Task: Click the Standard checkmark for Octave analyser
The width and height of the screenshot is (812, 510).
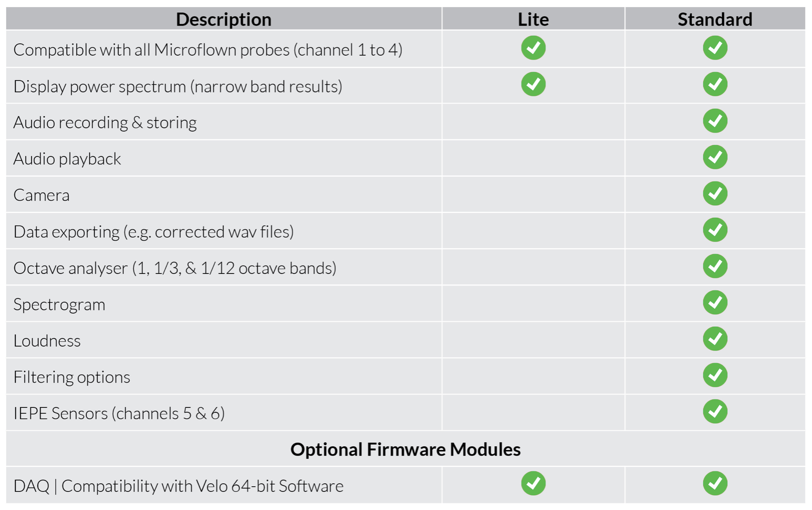Action: [x=715, y=266]
